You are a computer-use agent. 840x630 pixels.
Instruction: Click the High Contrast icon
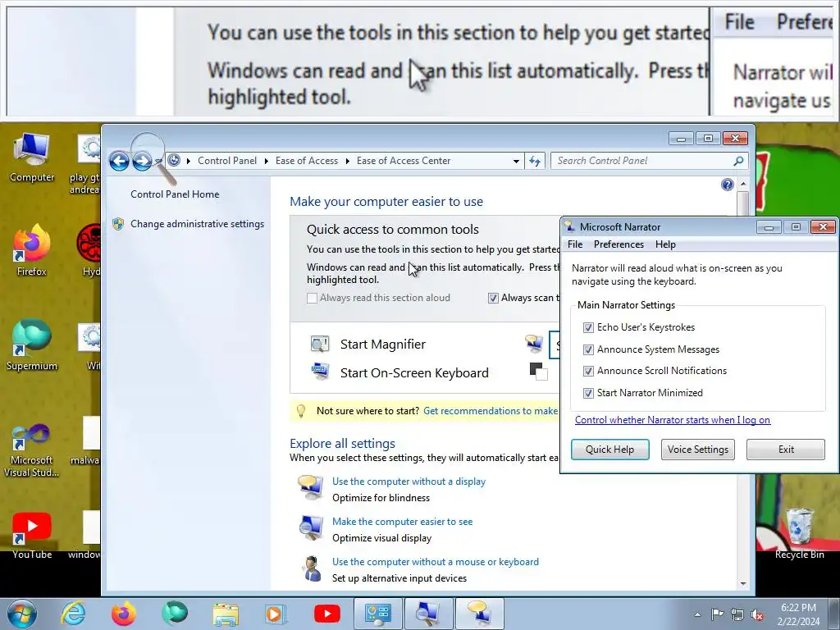(x=538, y=371)
